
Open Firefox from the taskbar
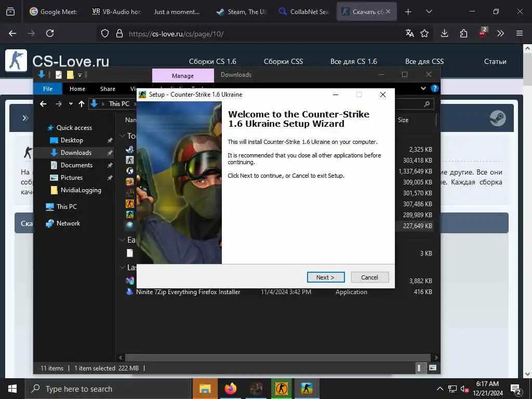click(230, 389)
